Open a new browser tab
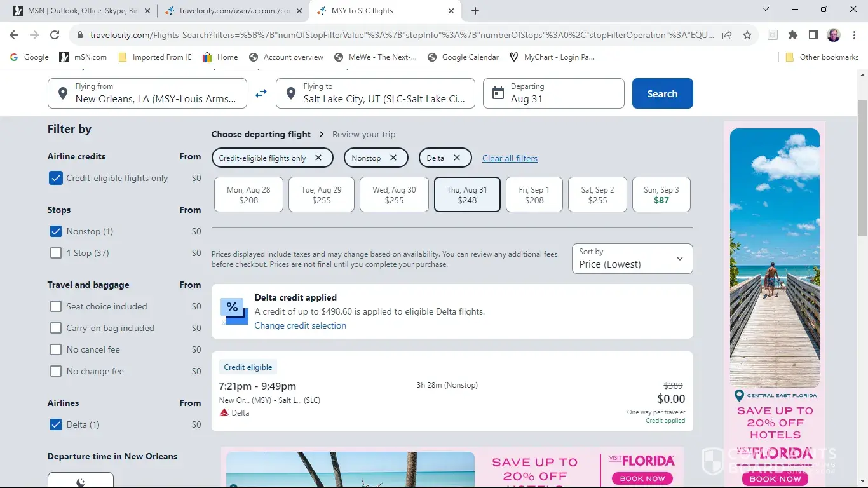Viewport: 868px width, 488px height. [475, 11]
